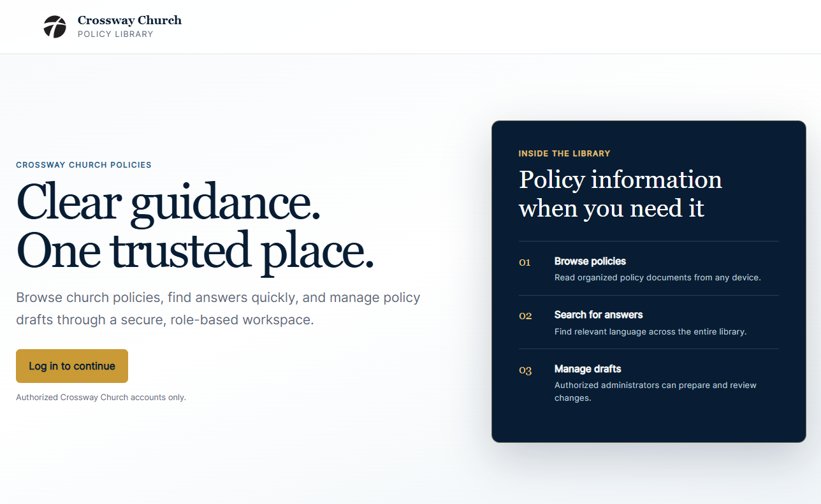Screen dimensions: 821x504
Task: Click the 03 number beside Manage drafts
Action: pyautogui.click(x=525, y=370)
